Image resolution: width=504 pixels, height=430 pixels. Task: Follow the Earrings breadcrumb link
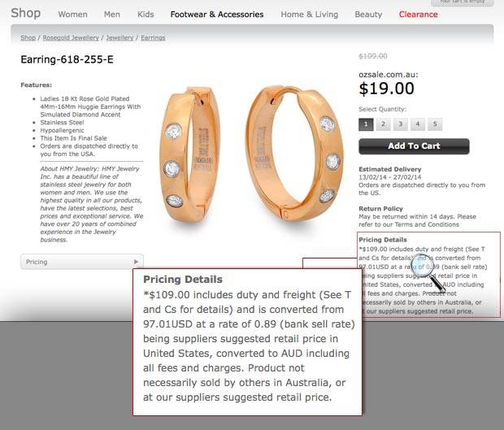[x=153, y=37]
